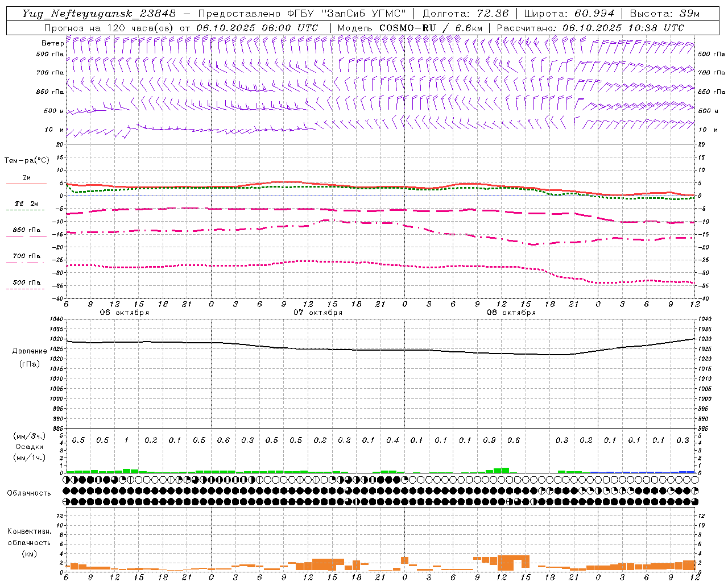Screen dimensions: 728x582
Task: Click the 'Облачность' cloud cover label
Action: click(29, 493)
